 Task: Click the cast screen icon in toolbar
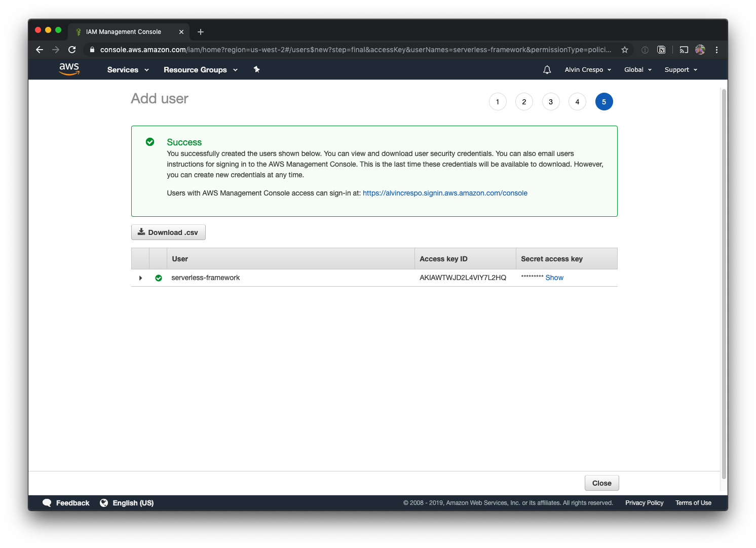684,50
